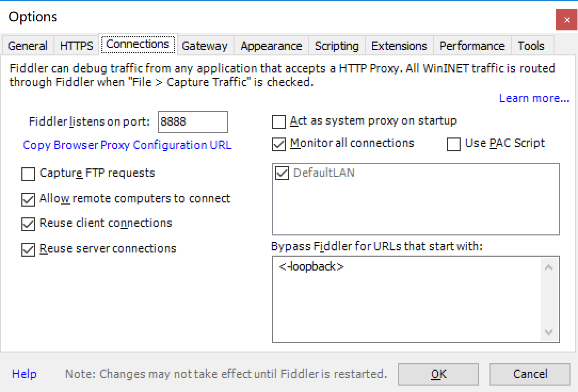Enable Act as system proxy on startup

279,122
